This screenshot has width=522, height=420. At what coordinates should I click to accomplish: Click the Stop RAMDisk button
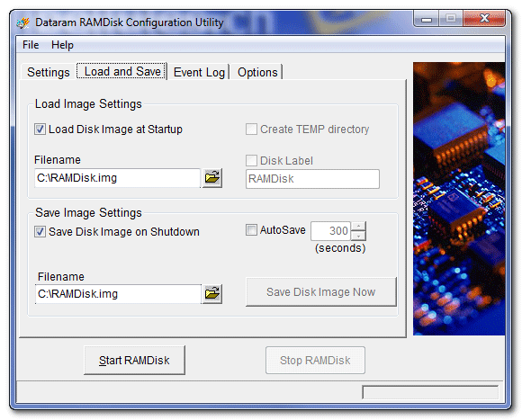[x=315, y=360]
